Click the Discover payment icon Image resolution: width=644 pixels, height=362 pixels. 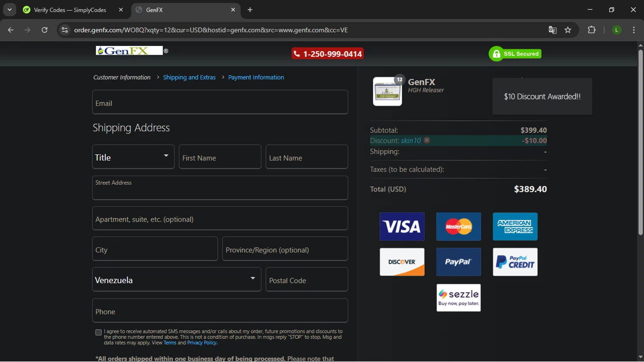(402, 262)
